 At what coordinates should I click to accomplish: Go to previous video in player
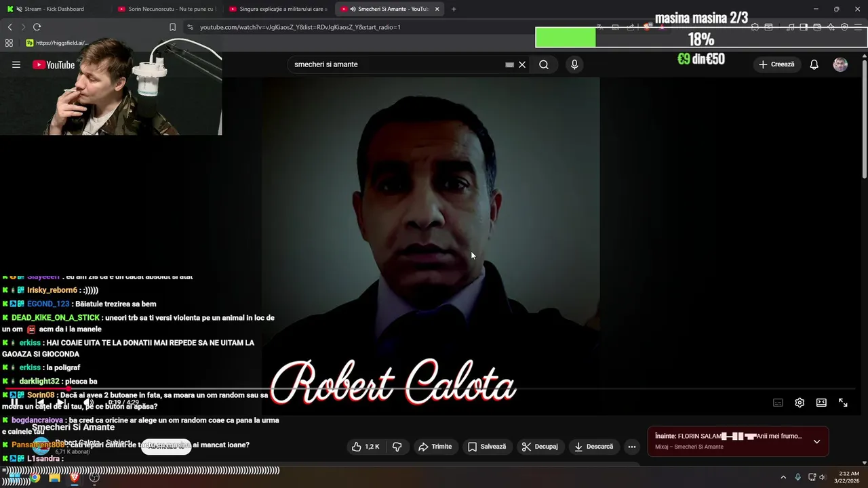[x=39, y=403]
